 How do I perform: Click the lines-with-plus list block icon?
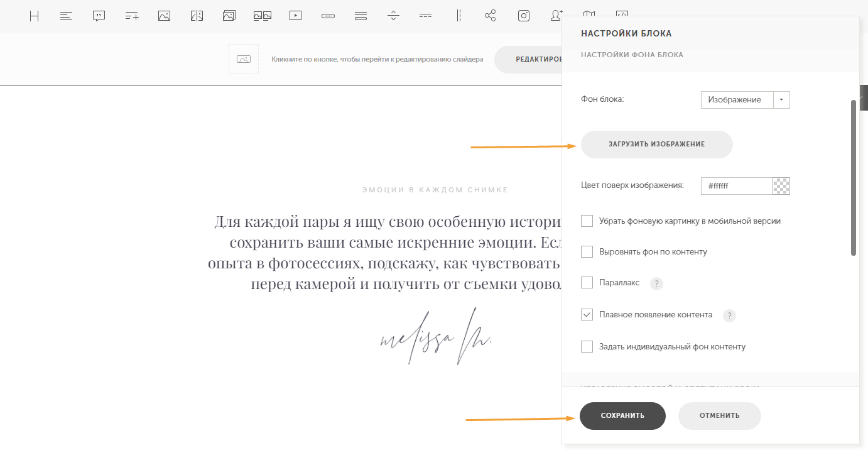[x=132, y=16]
